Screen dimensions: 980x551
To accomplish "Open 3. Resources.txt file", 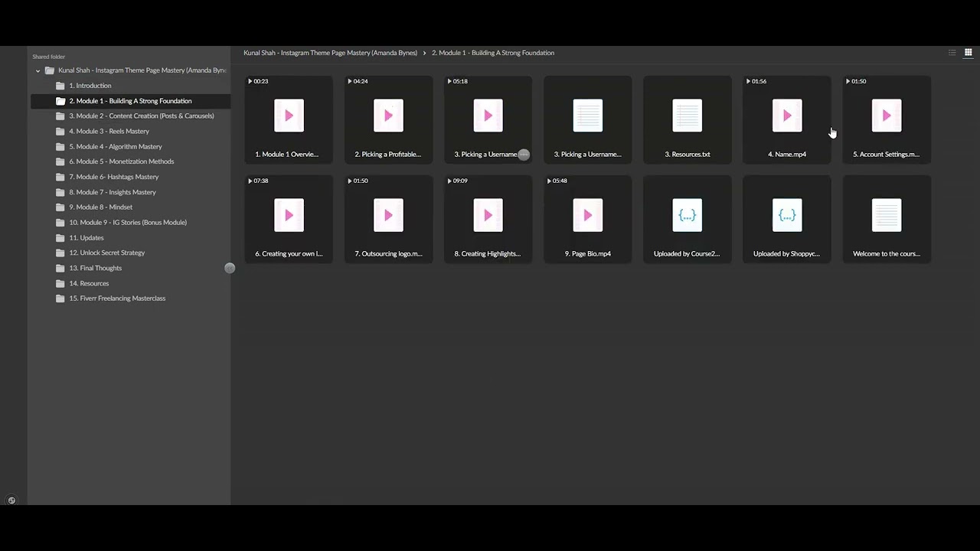I will [x=688, y=119].
